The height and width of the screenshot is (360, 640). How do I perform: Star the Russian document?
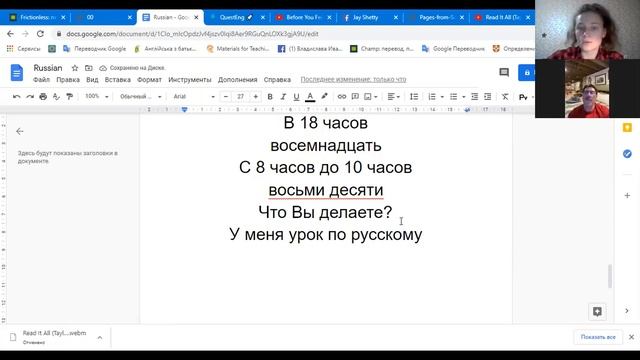point(75,68)
